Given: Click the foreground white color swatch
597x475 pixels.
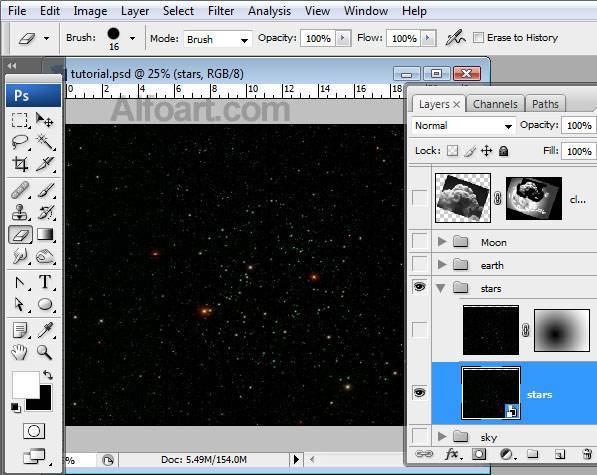Looking at the screenshot, I should [26, 384].
